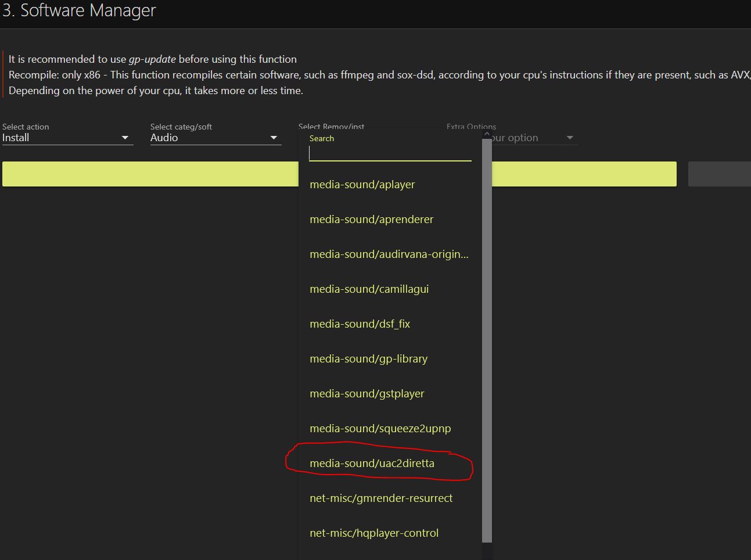Pick the media-sound/squeeze2upnp option
Viewport: 751px width, 560px height.
tap(390, 429)
